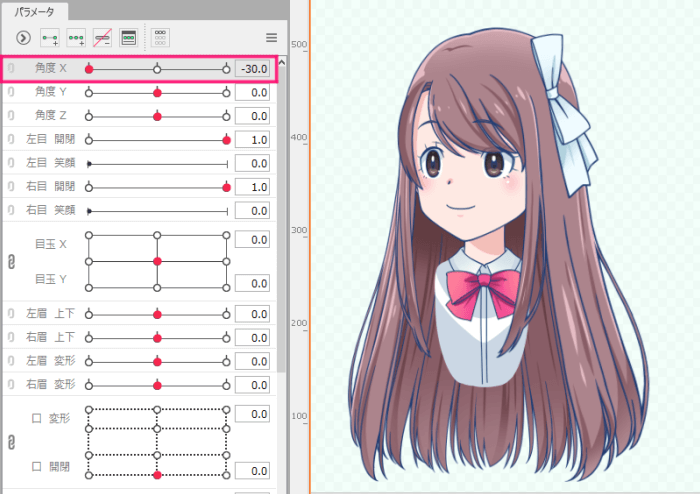The image size is (700, 494).
Task: Click the 右眉 上下 value field
Action: tap(253, 338)
